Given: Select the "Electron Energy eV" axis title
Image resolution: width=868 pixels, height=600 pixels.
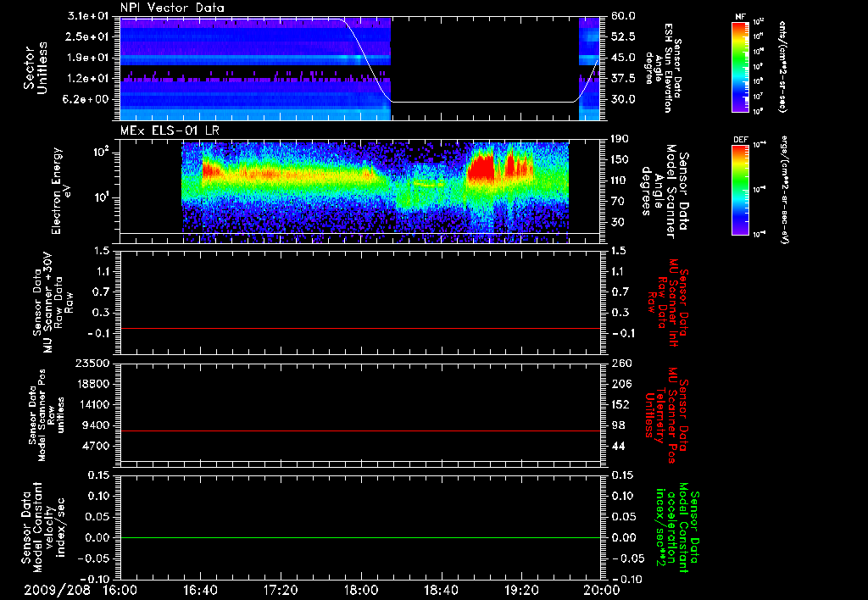Looking at the screenshot, I should [x=61, y=191].
